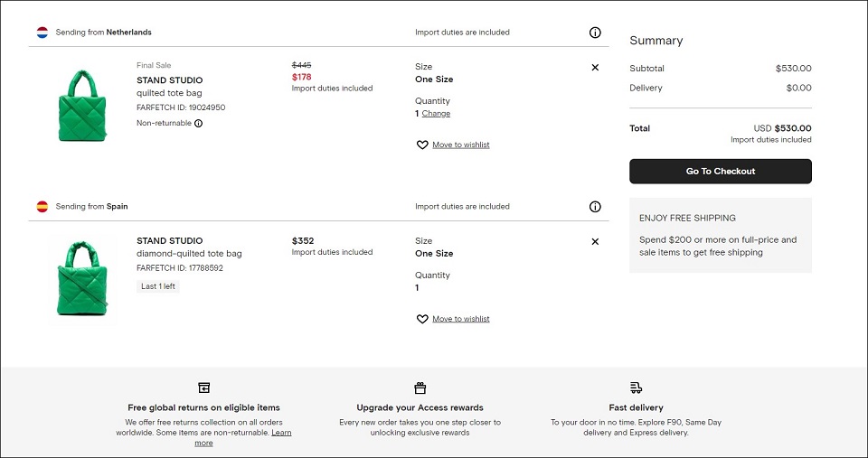Click the 'quilted tote bag' product name

[x=169, y=93]
